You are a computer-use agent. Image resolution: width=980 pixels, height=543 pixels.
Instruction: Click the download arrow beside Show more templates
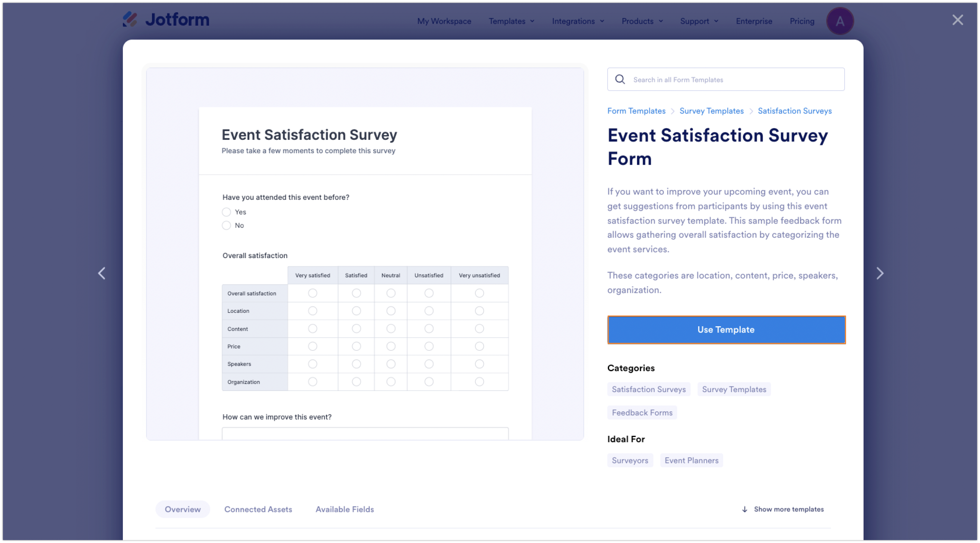744,509
